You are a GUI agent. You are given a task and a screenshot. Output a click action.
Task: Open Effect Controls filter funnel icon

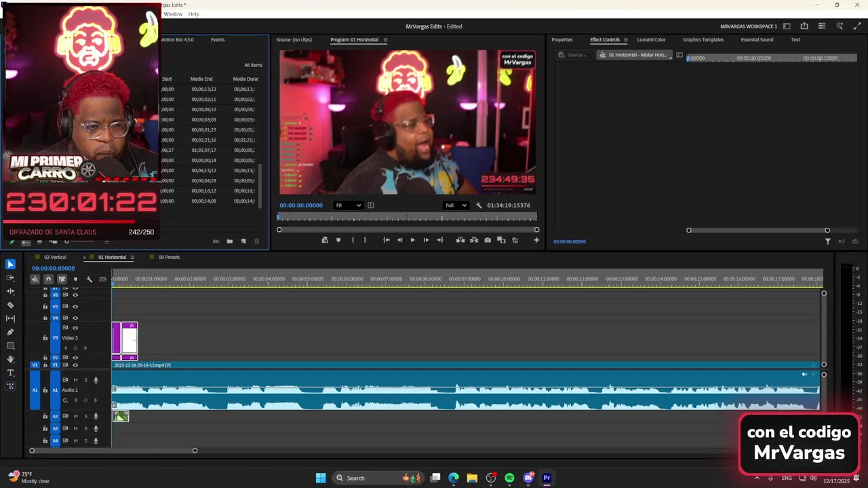point(827,241)
